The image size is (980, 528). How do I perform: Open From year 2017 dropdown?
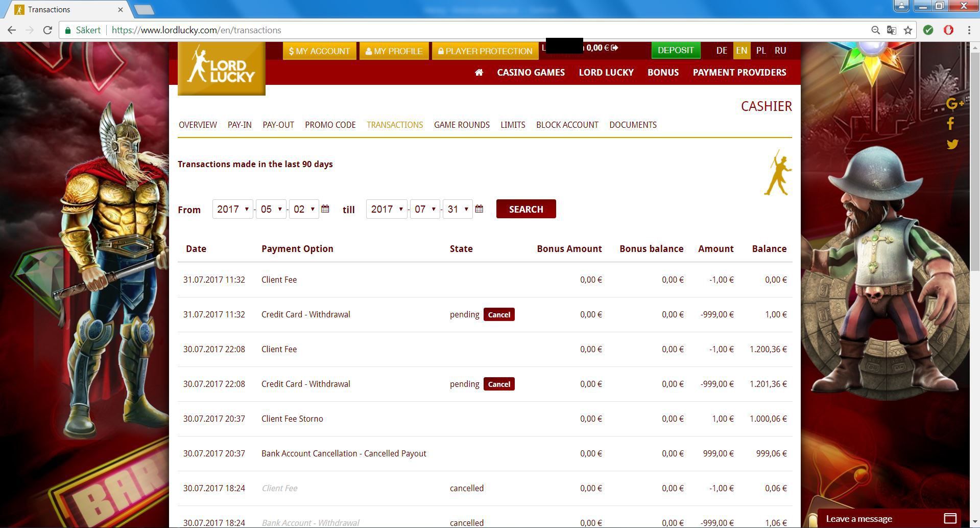[x=232, y=209]
